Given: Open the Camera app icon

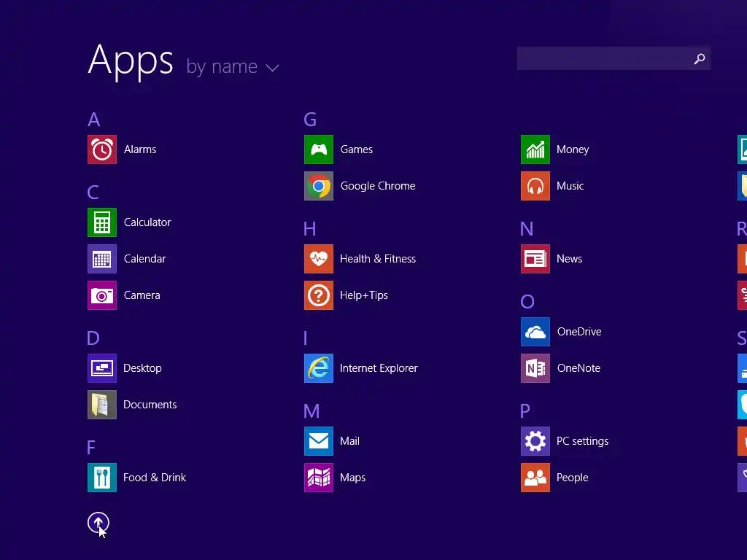Looking at the screenshot, I should point(102,295).
